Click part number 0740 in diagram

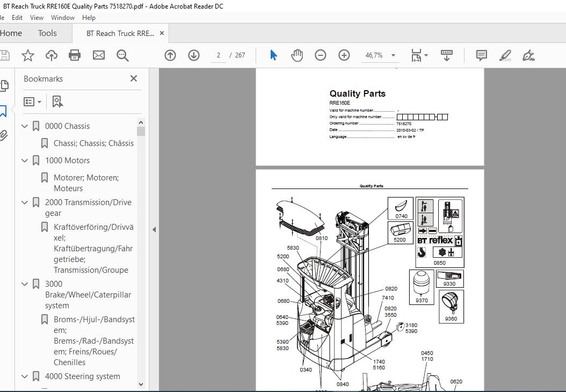coord(401,216)
